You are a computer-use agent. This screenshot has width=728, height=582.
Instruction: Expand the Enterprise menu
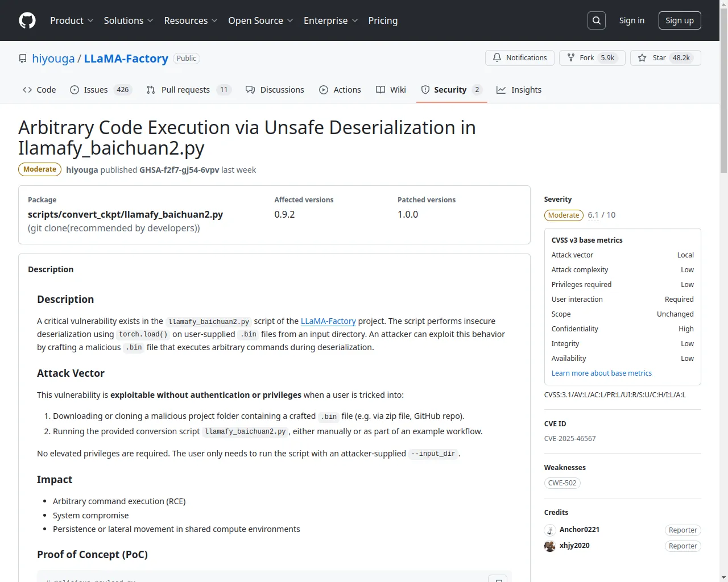[330, 20]
